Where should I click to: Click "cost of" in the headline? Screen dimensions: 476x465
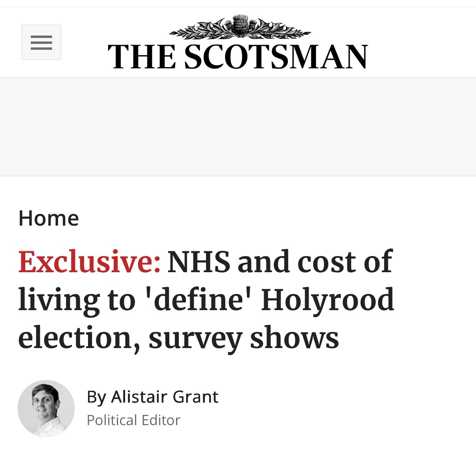click(345, 262)
